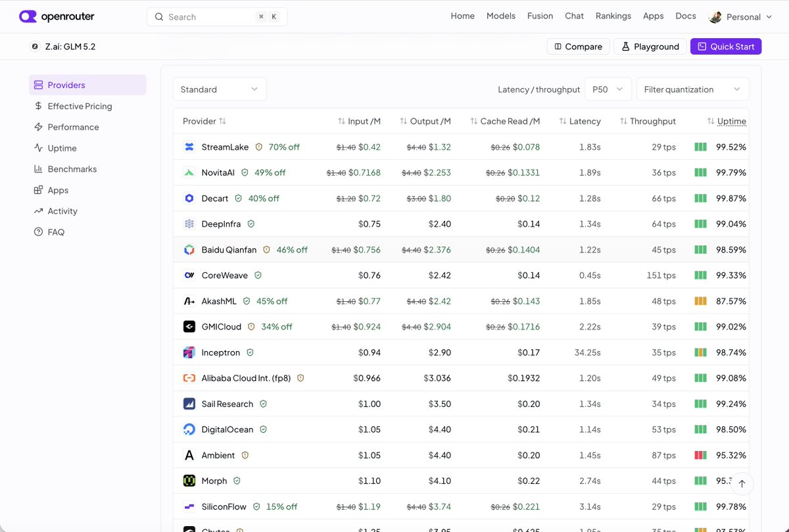Click the NovitaAI 49% off label
Viewport: 789px width, 532px height.
(270, 173)
